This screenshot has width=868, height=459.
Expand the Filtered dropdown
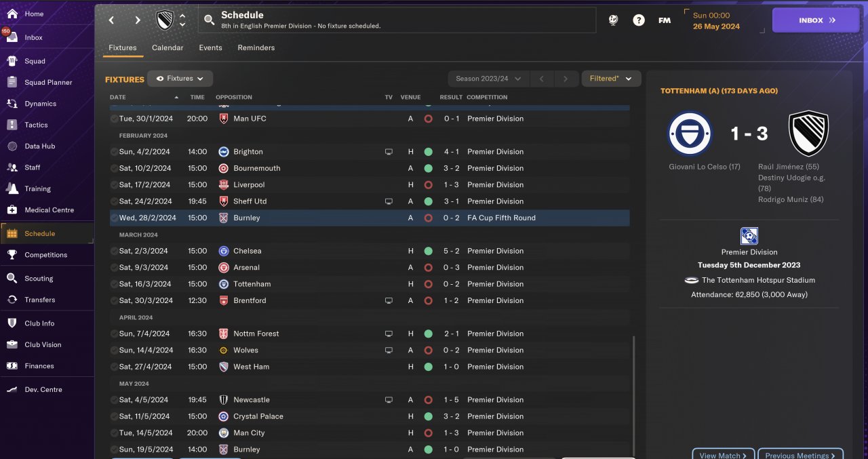pyautogui.click(x=611, y=79)
